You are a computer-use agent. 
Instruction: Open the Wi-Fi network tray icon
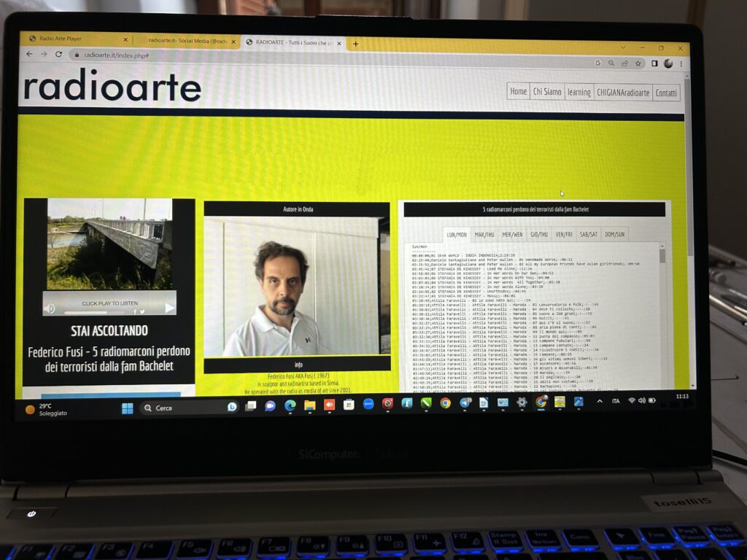(632, 400)
